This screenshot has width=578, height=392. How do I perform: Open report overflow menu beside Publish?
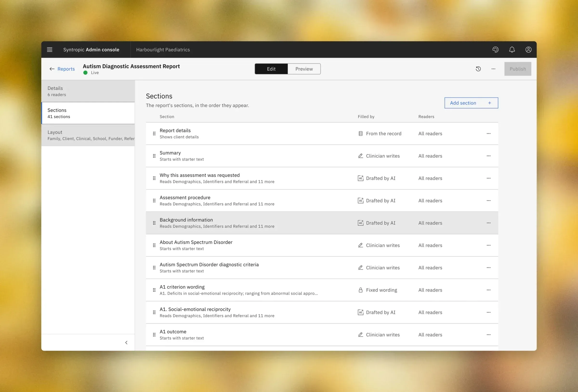point(493,69)
